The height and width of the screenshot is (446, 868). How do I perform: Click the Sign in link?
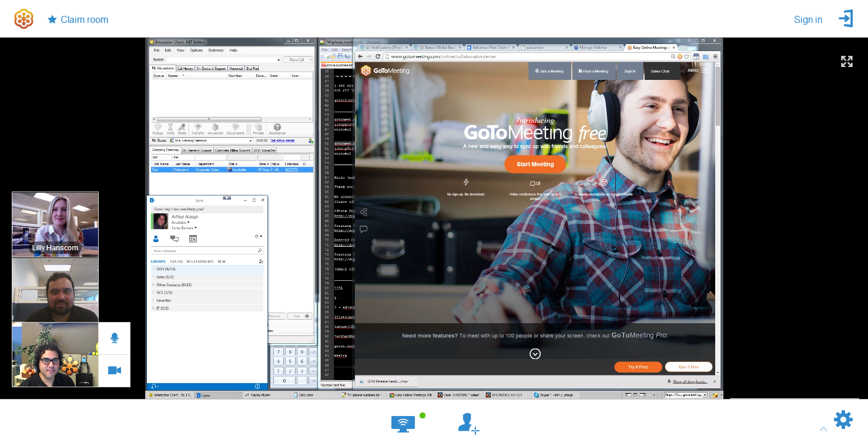click(808, 19)
